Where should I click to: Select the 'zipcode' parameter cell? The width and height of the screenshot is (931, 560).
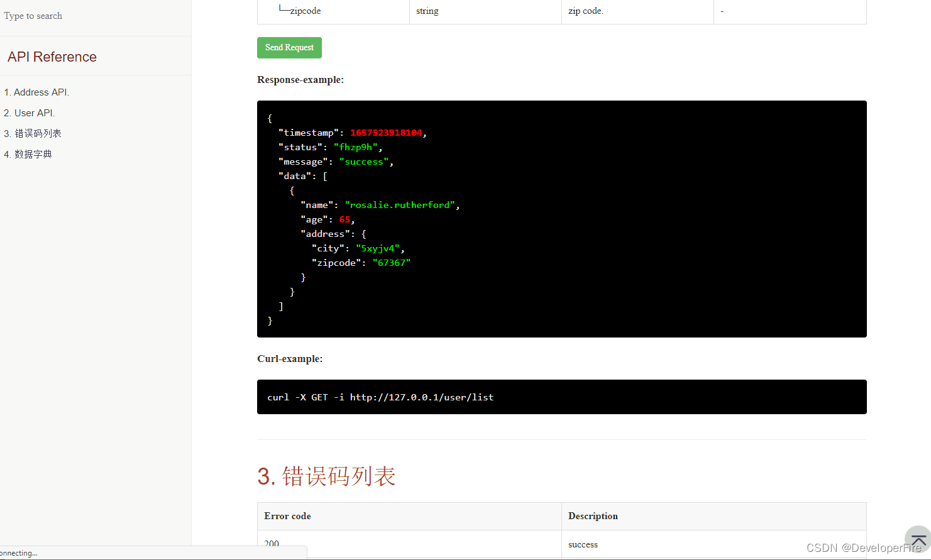tap(333, 11)
